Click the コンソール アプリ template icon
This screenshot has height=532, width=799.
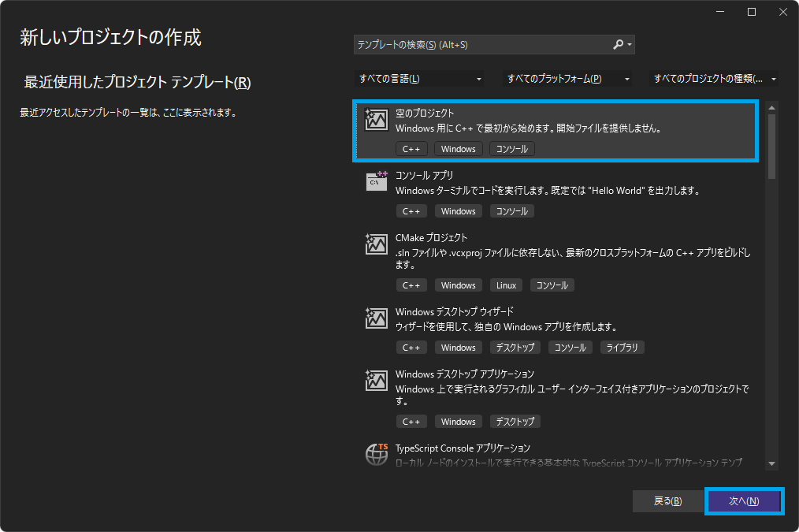coord(377,181)
